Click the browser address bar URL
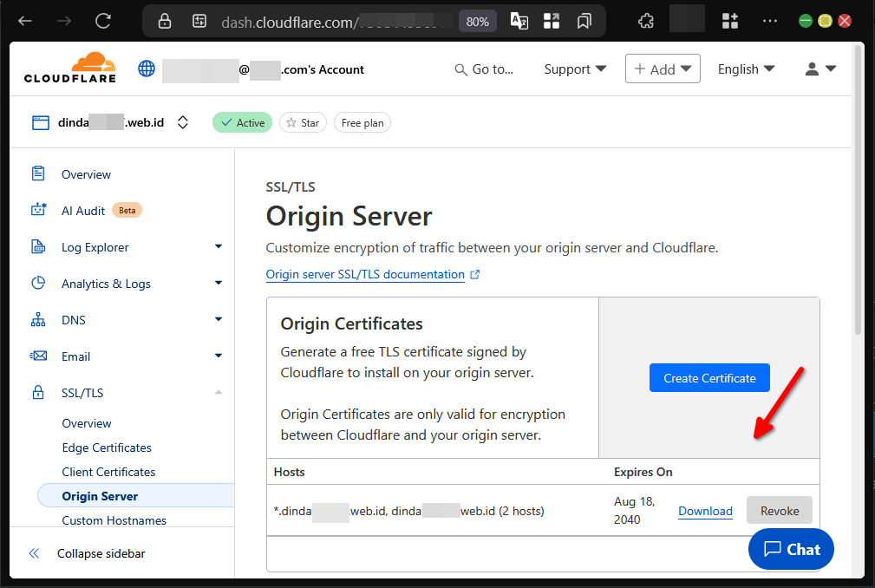875x588 pixels. pyautogui.click(x=335, y=23)
